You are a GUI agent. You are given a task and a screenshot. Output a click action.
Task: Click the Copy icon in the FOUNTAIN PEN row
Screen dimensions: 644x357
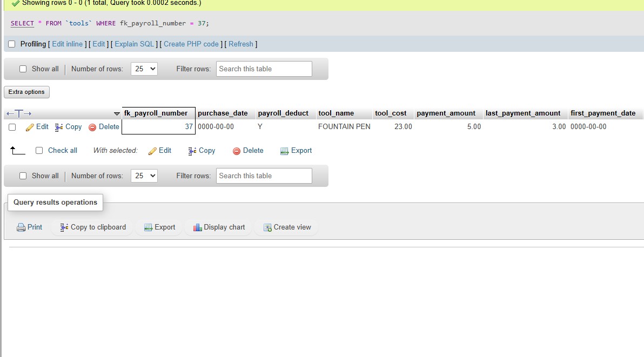point(59,127)
